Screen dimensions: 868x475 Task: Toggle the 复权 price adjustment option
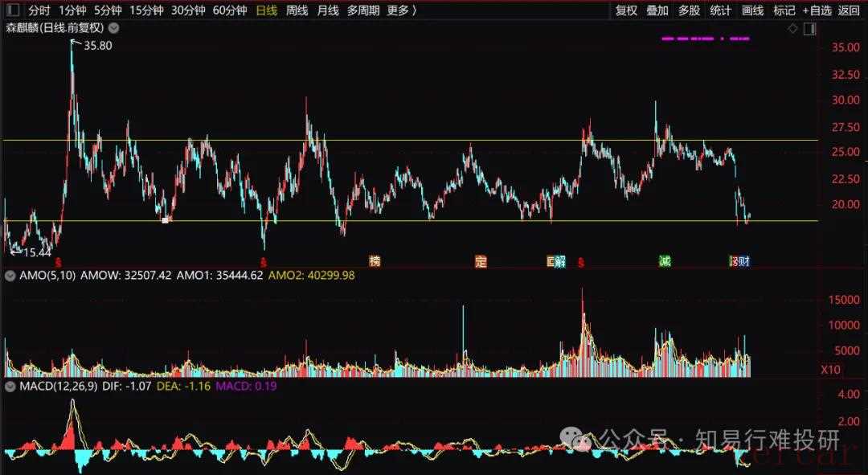(x=626, y=10)
